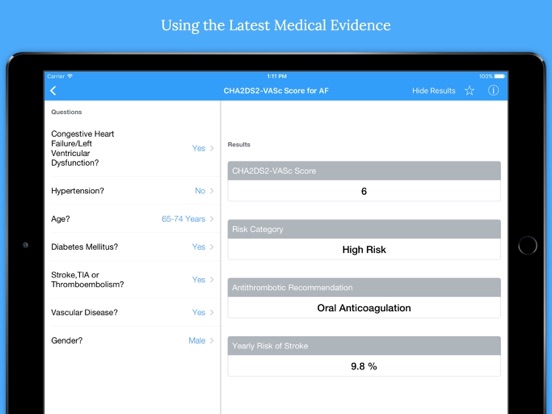Open the Gender selection chevron
Screen dimensions: 552x414
(212, 340)
